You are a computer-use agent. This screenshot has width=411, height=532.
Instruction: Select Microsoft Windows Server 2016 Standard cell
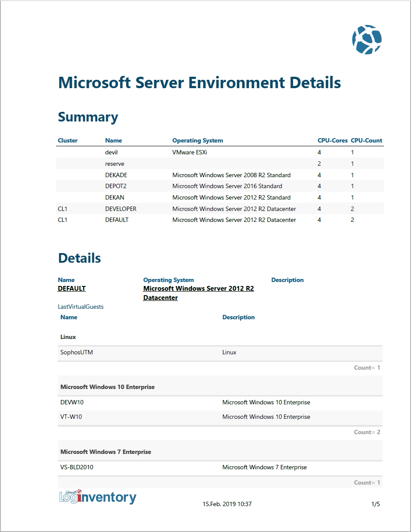(227, 186)
